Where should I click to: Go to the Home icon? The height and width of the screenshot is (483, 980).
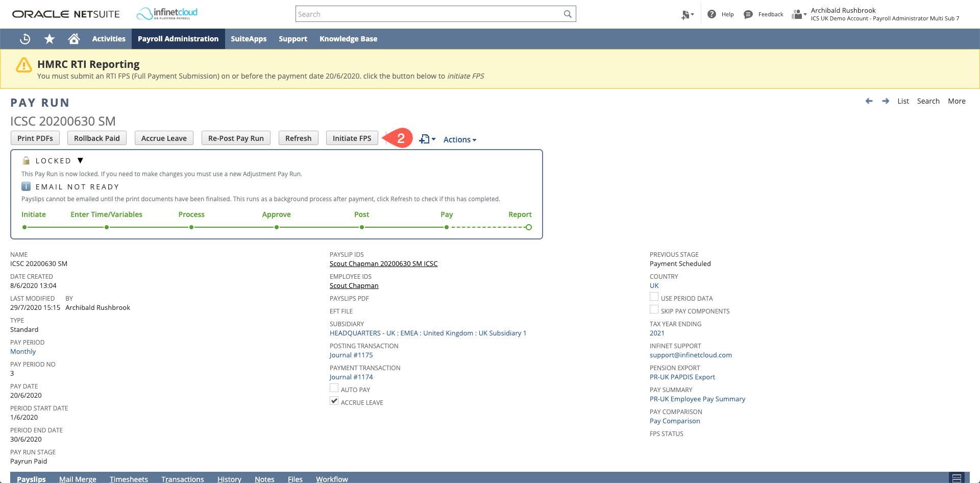point(74,39)
